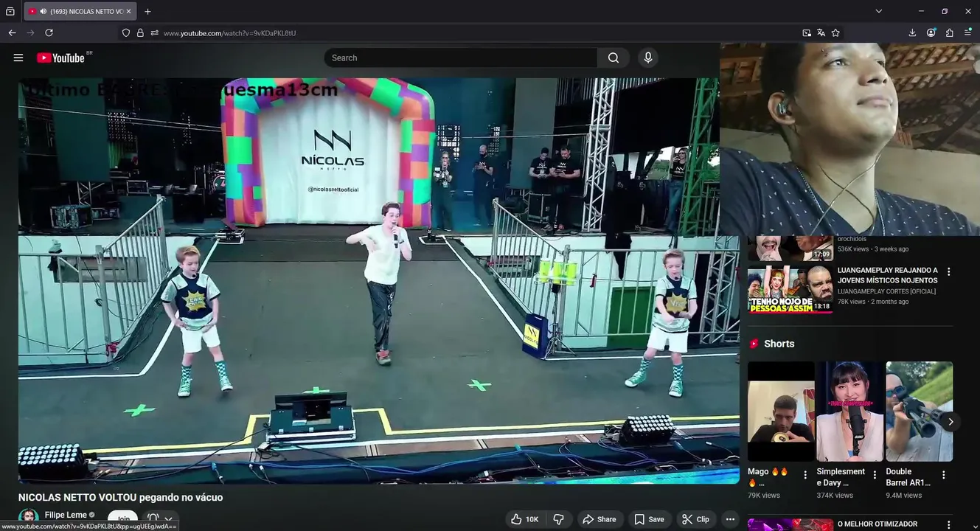This screenshot has height=531, width=980.
Task: Open options for the O MELHOR OTIMIZADOR video
Action: 948,524
